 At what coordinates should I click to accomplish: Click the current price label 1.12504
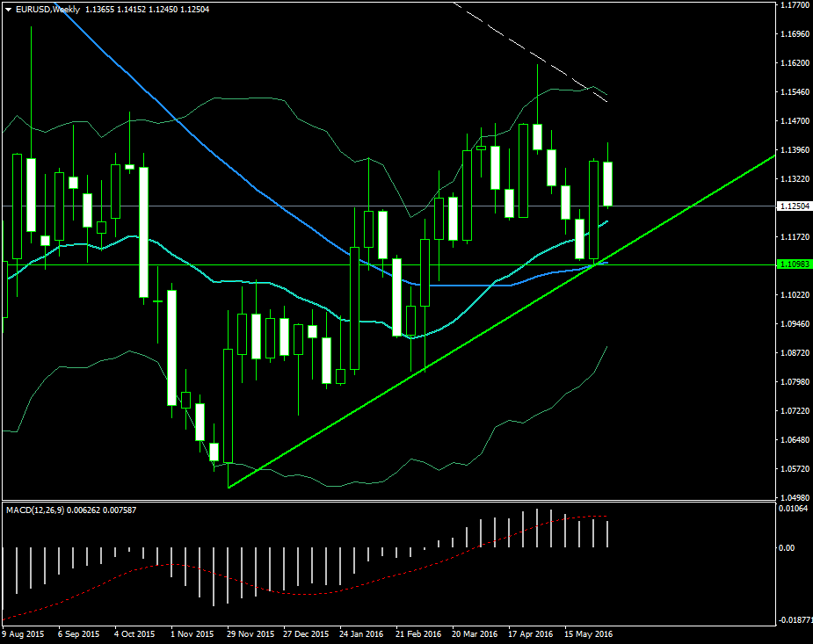click(795, 206)
